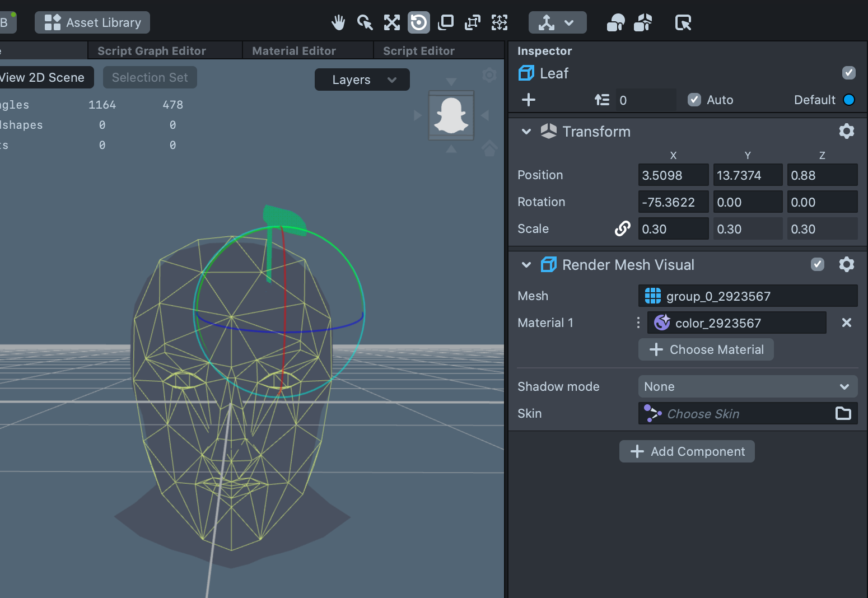Activate the Rotate tool in toolbar
The image size is (868, 598).
(418, 23)
